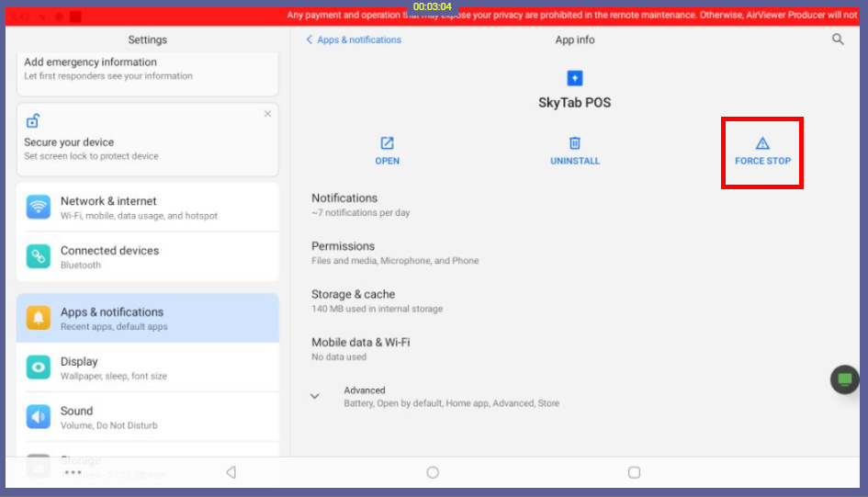Click the search magnifier icon
868x497 pixels.
(x=838, y=40)
